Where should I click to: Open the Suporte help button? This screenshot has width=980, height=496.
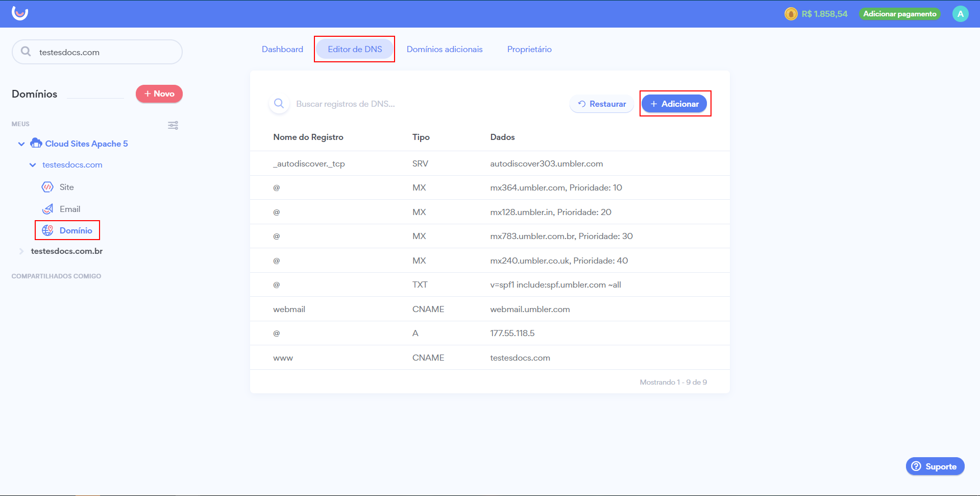[x=935, y=466]
